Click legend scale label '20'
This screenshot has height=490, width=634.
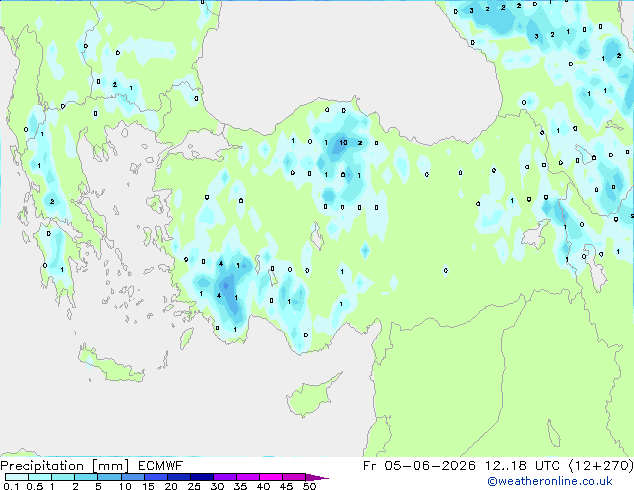(171, 486)
